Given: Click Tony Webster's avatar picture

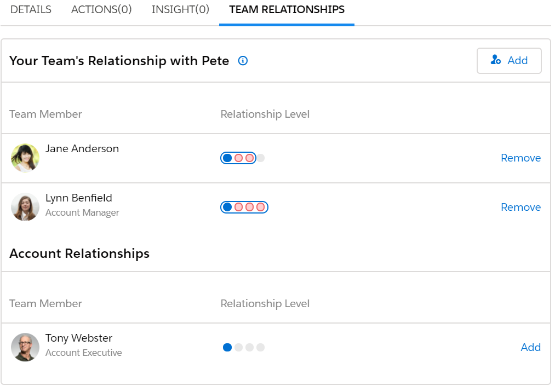Looking at the screenshot, I should 25,347.
